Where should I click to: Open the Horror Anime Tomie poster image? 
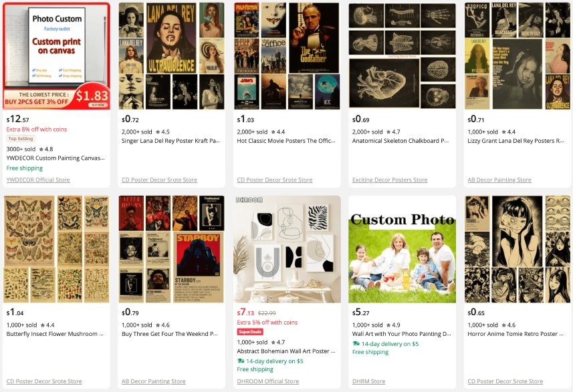point(518,249)
